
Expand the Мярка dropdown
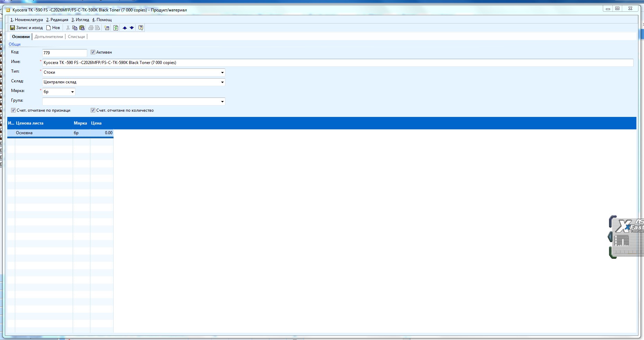point(72,92)
